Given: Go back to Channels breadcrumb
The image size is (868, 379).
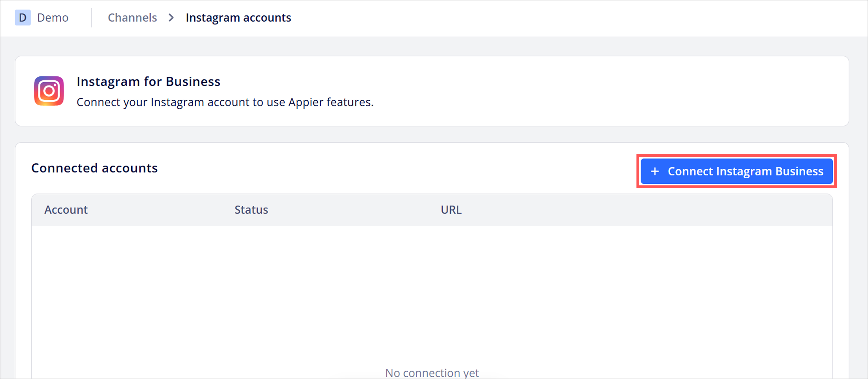Looking at the screenshot, I should pyautogui.click(x=132, y=18).
